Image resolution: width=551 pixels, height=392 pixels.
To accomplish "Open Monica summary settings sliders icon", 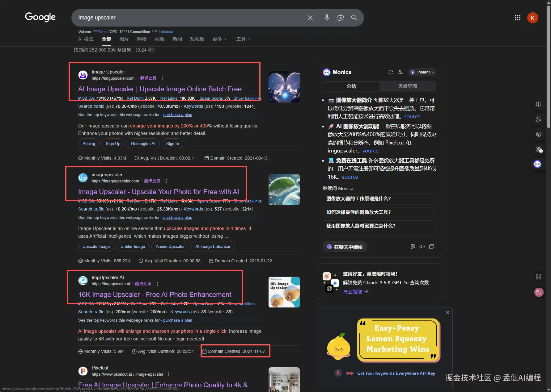I will (401, 72).
